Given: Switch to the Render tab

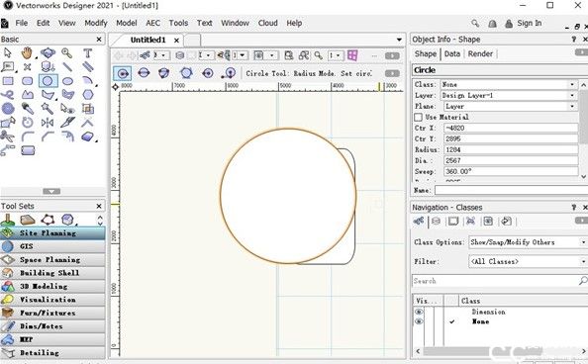Looking at the screenshot, I should [480, 53].
